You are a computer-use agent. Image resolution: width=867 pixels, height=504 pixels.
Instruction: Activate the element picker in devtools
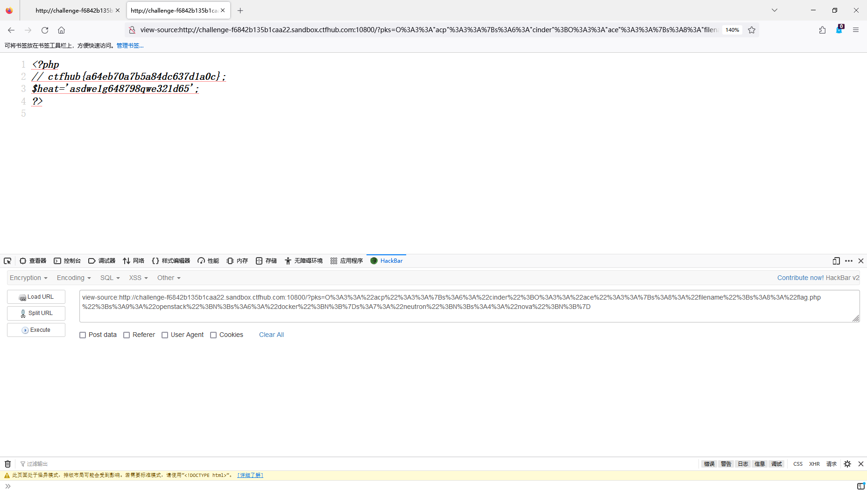(x=7, y=261)
